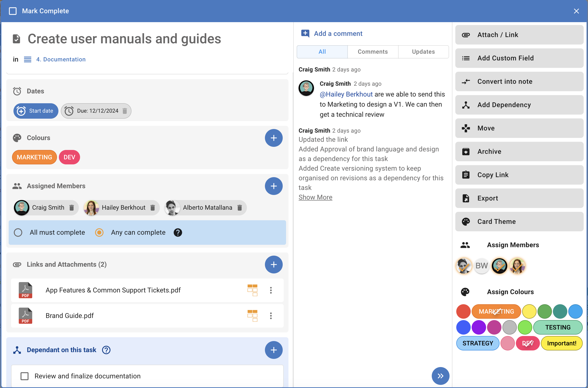
Task: Expand activity with Show More link
Action: (315, 197)
